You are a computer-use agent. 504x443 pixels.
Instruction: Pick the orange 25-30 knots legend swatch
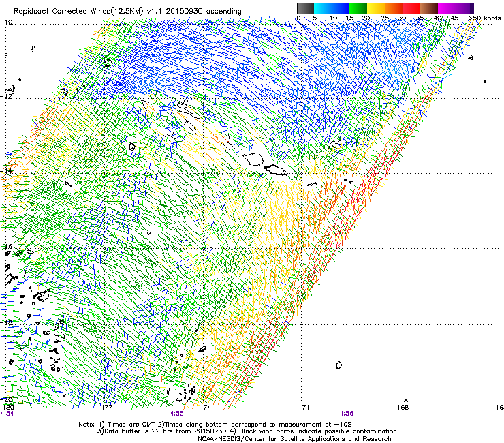394,8
